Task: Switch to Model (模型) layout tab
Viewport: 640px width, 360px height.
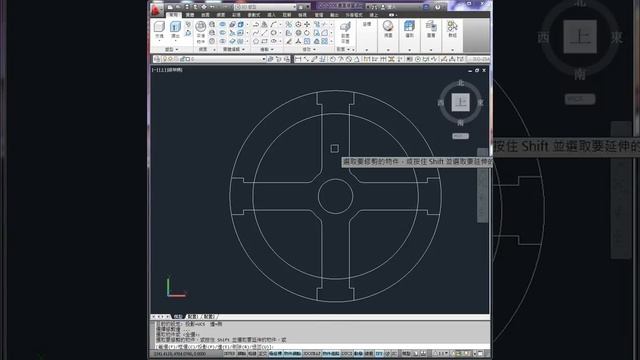Action: click(178, 317)
